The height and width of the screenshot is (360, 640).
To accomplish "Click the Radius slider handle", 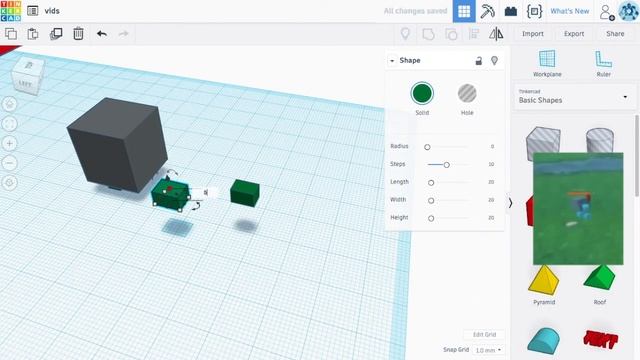I will click(x=427, y=147).
